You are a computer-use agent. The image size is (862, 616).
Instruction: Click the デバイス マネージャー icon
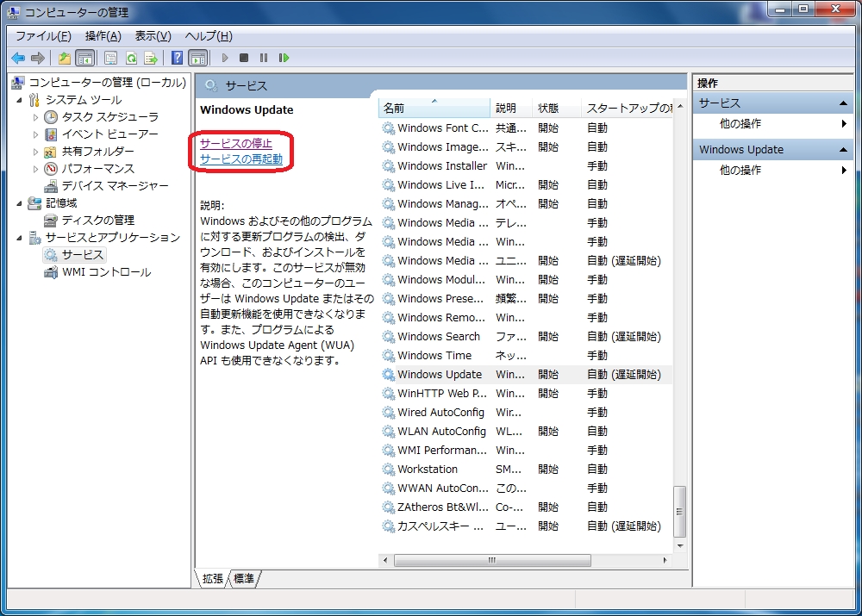click(x=51, y=186)
